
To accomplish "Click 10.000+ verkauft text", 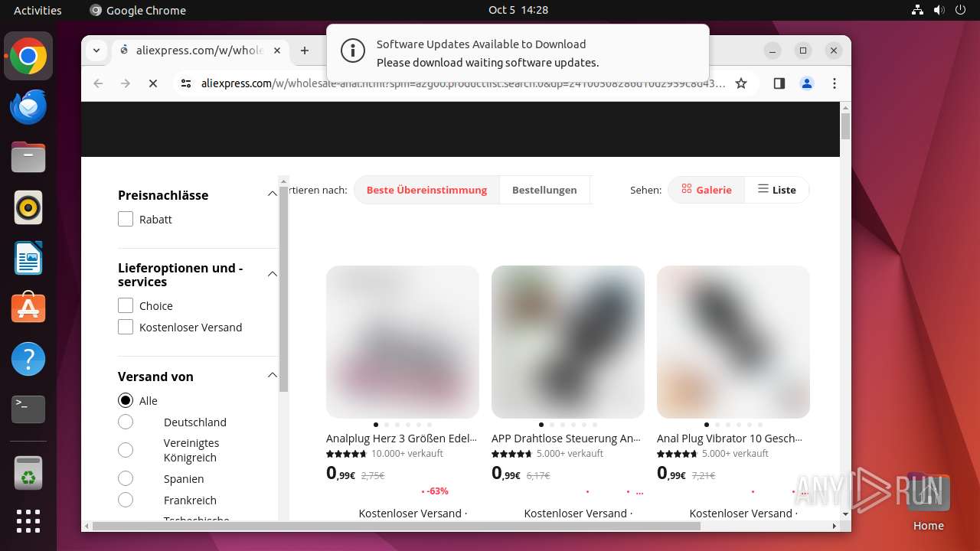I will pos(407,453).
